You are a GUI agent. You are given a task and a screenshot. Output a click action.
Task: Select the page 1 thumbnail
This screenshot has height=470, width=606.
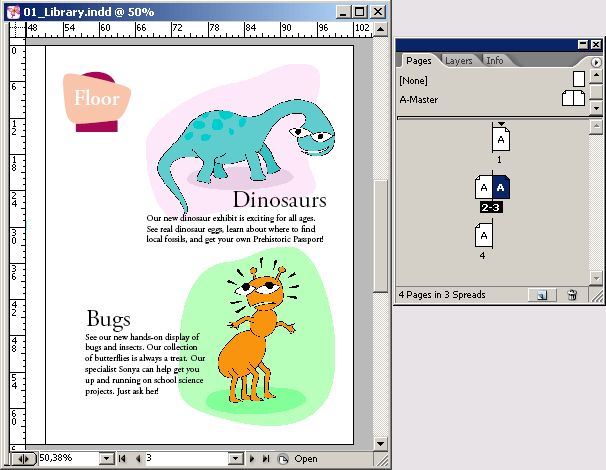pyautogui.click(x=501, y=139)
